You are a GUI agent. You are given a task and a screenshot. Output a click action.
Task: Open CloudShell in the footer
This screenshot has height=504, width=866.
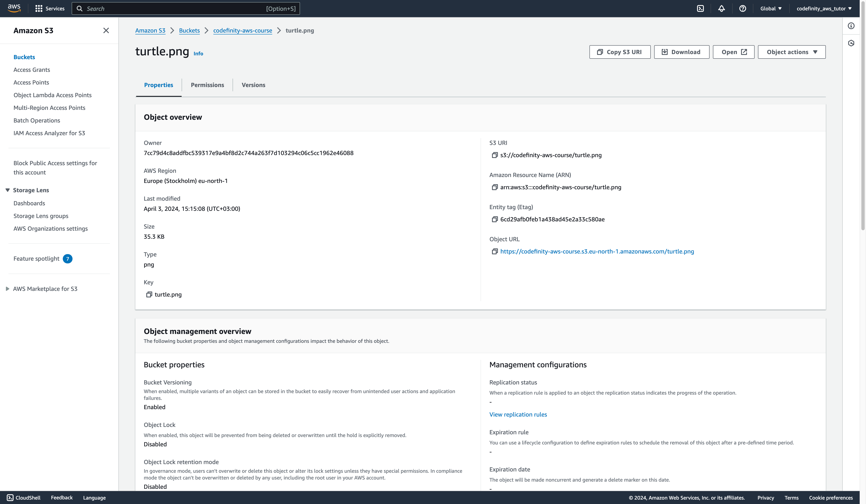[x=24, y=497]
